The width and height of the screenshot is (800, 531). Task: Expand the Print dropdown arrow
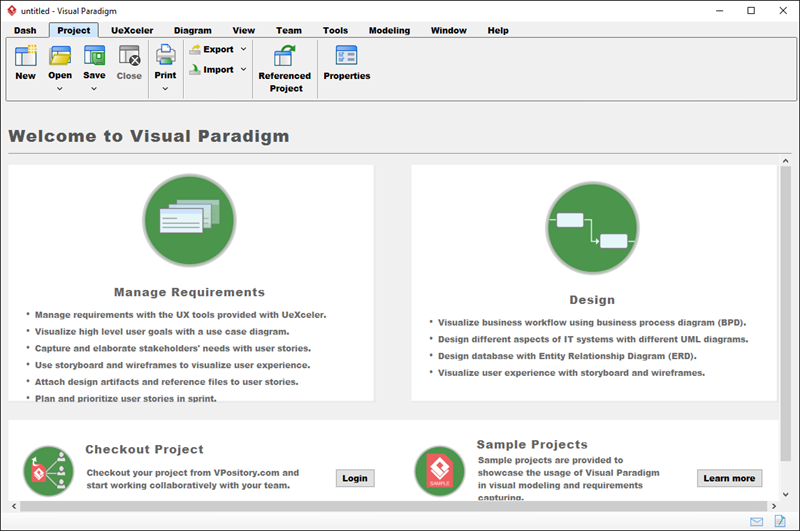point(165,89)
